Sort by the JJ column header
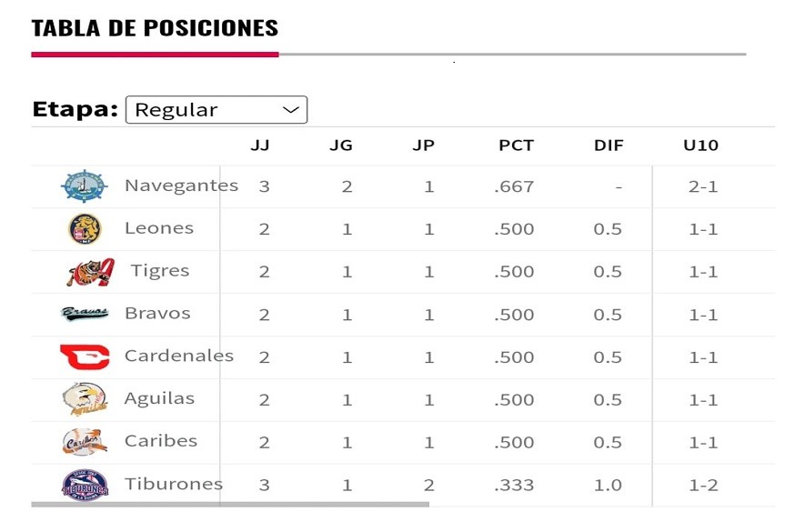The image size is (805, 532). click(x=257, y=145)
